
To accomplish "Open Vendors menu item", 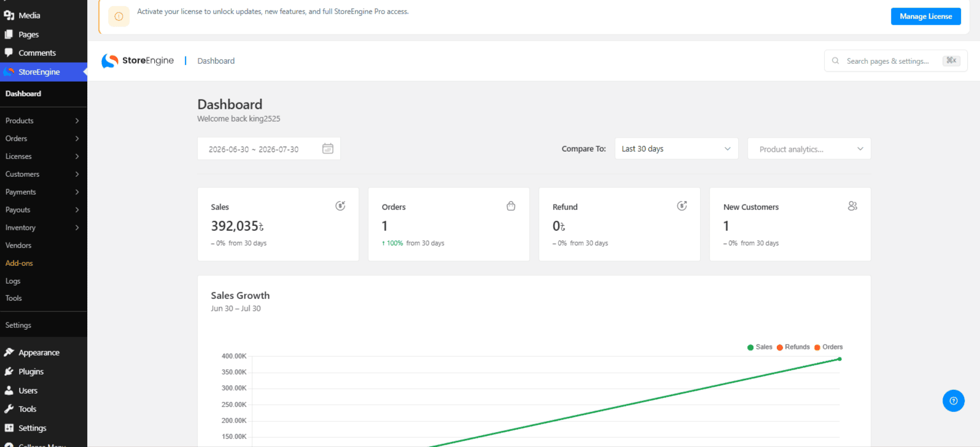I will pyautogui.click(x=18, y=245).
